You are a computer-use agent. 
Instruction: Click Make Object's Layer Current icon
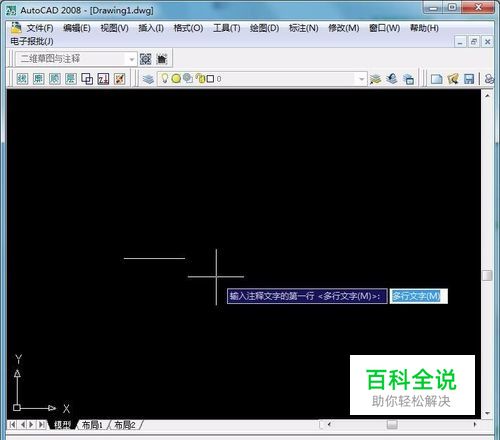click(376, 79)
